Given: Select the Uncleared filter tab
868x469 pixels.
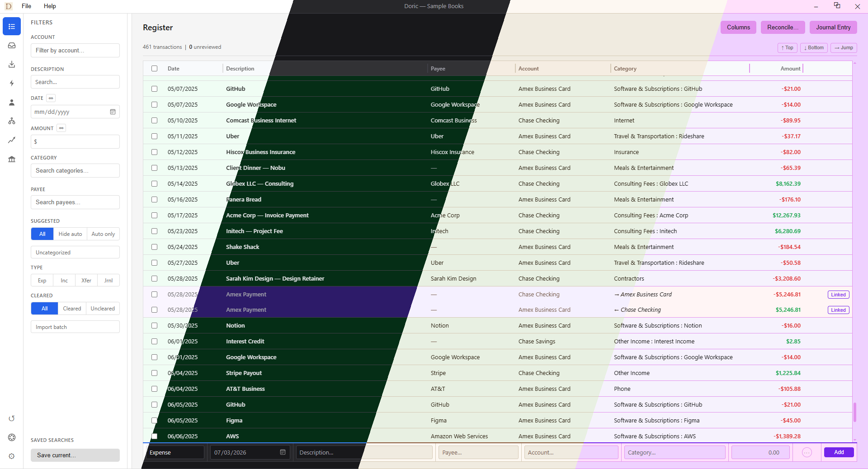Looking at the screenshot, I should pos(103,309).
